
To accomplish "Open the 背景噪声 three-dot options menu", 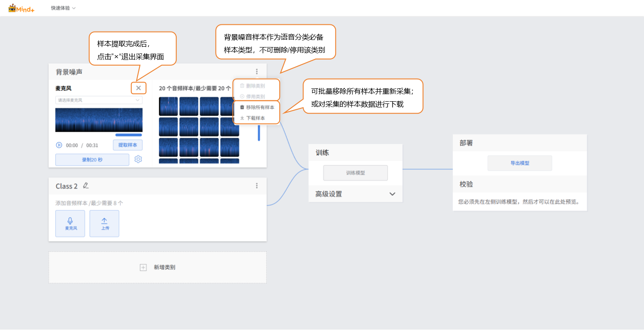I will (257, 71).
